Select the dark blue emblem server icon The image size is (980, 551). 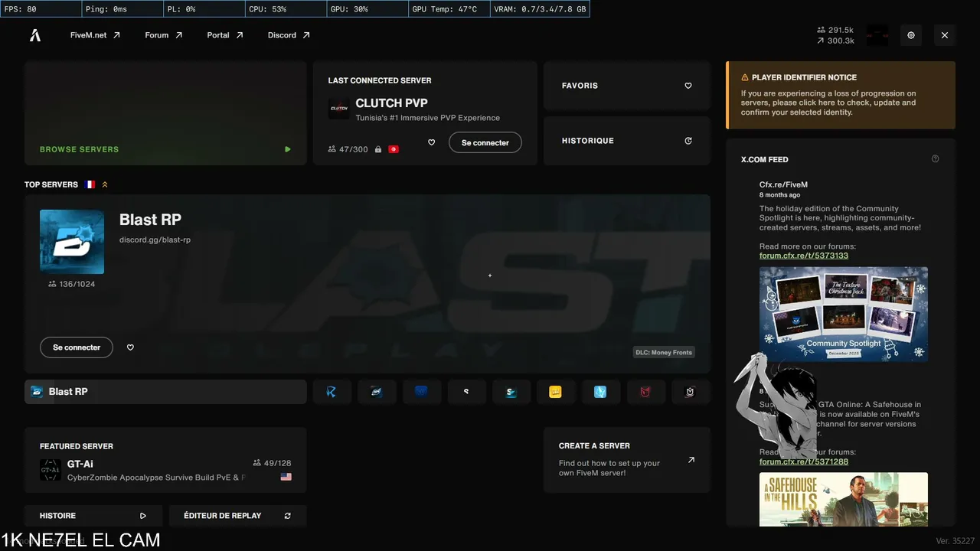421,392
